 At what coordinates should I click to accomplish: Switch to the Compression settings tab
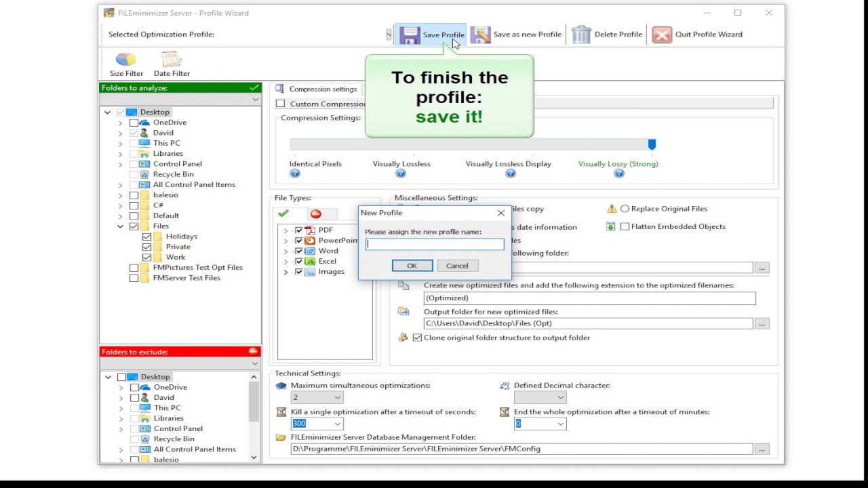click(x=317, y=89)
